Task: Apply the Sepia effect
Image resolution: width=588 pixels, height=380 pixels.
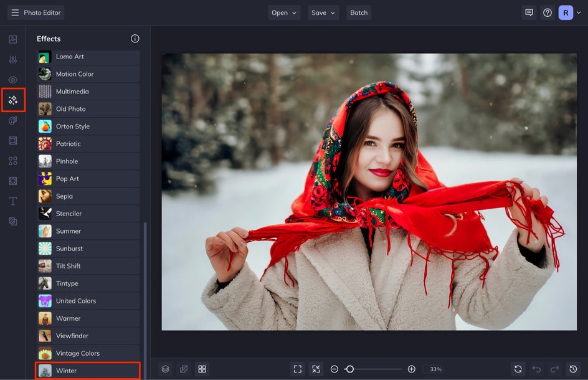Action: tap(88, 196)
